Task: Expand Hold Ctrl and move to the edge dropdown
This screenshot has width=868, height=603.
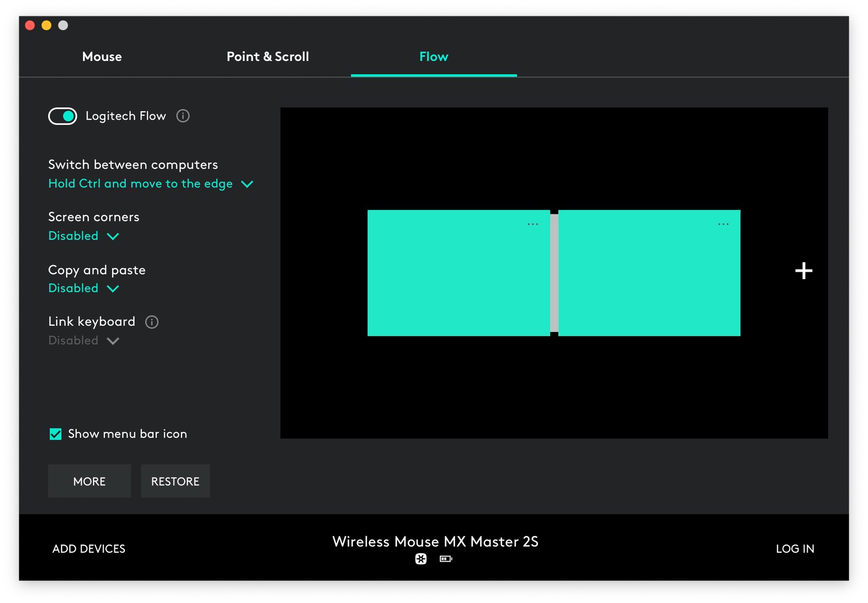Action: tap(151, 184)
